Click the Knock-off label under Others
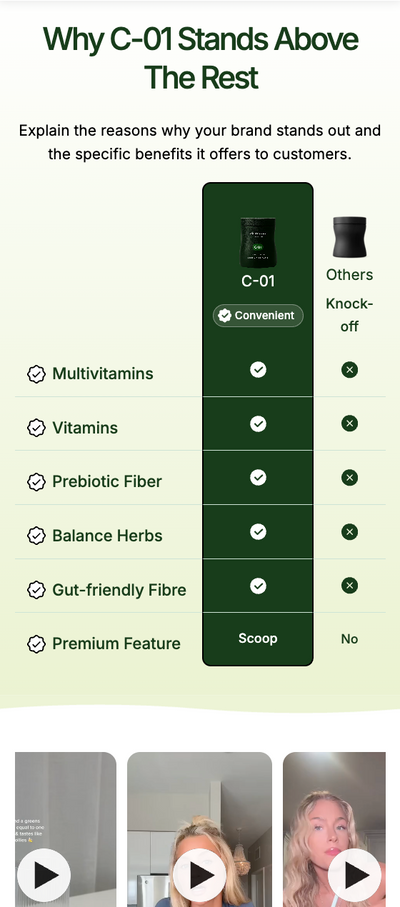The image size is (400, 907). (x=349, y=315)
